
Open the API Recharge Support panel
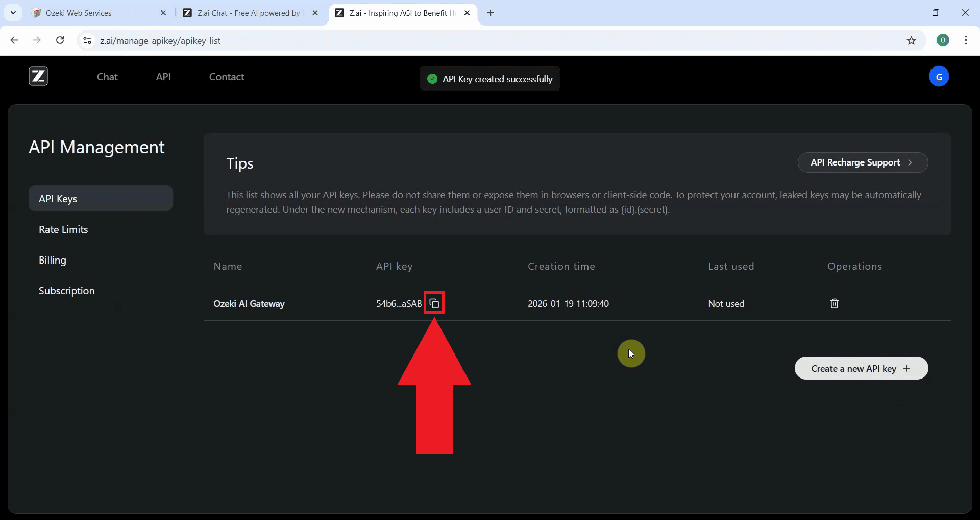(863, 162)
